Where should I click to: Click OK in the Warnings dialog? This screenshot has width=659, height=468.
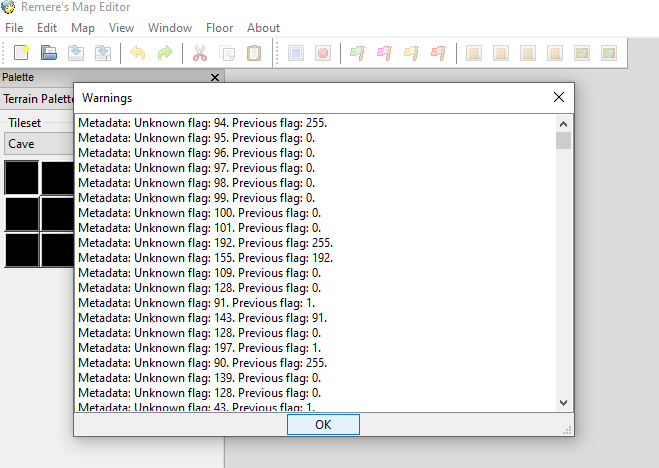click(323, 424)
